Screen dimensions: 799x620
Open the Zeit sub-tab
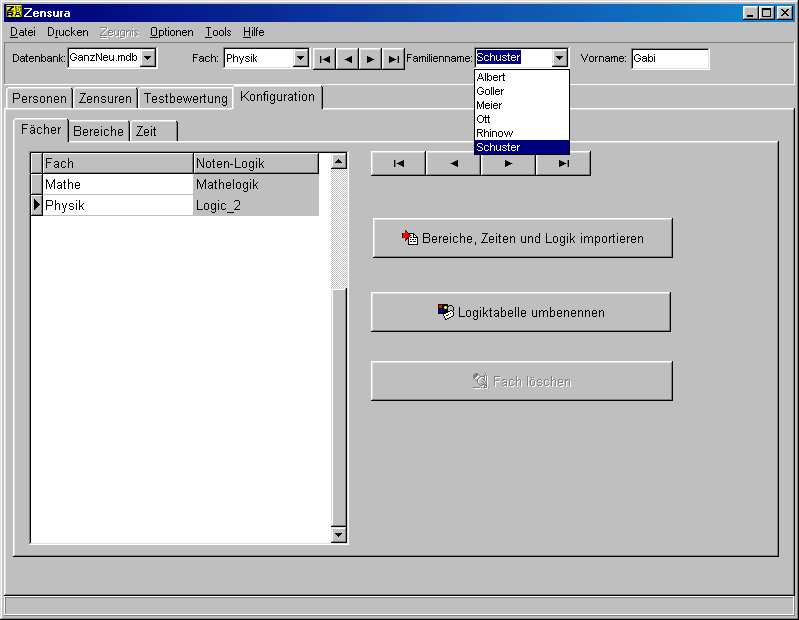tap(153, 131)
